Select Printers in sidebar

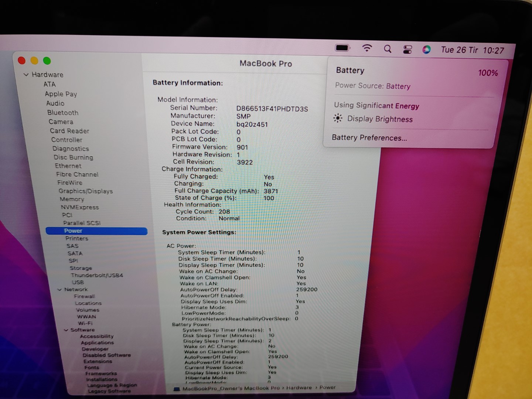(77, 238)
